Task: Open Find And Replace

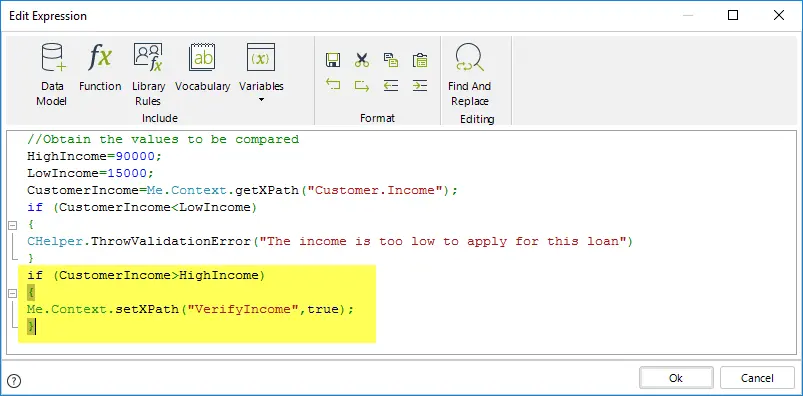Action: 470,74
